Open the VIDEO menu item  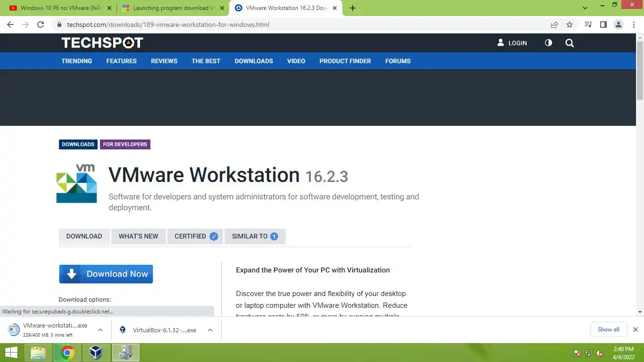[x=296, y=61]
